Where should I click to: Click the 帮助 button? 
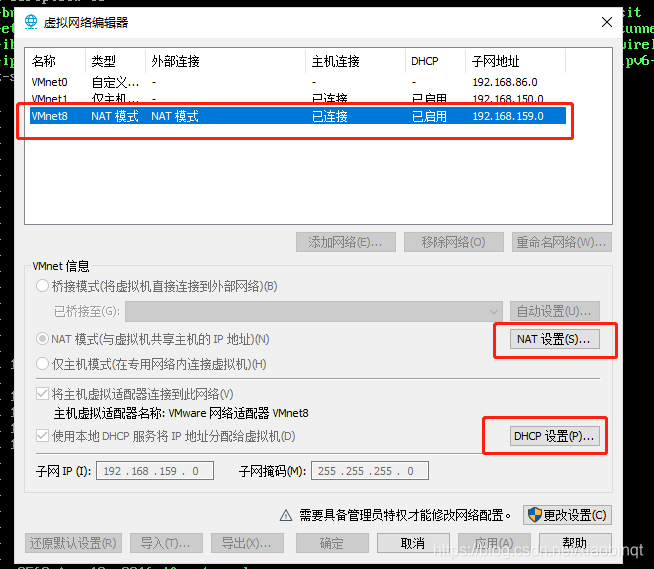click(x=575, y=543)
